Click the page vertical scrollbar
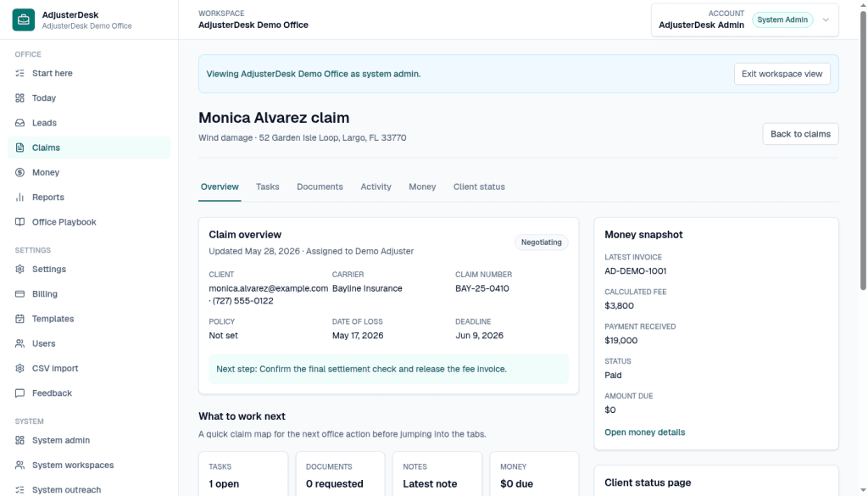Image resolution: width=868 pixels, height=496 pixels. click(x=863, y=149)
